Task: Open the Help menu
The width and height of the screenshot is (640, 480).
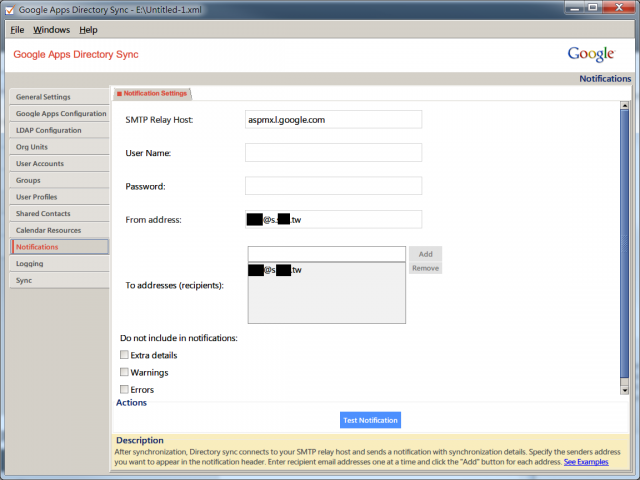Action: tap(88, 30)
